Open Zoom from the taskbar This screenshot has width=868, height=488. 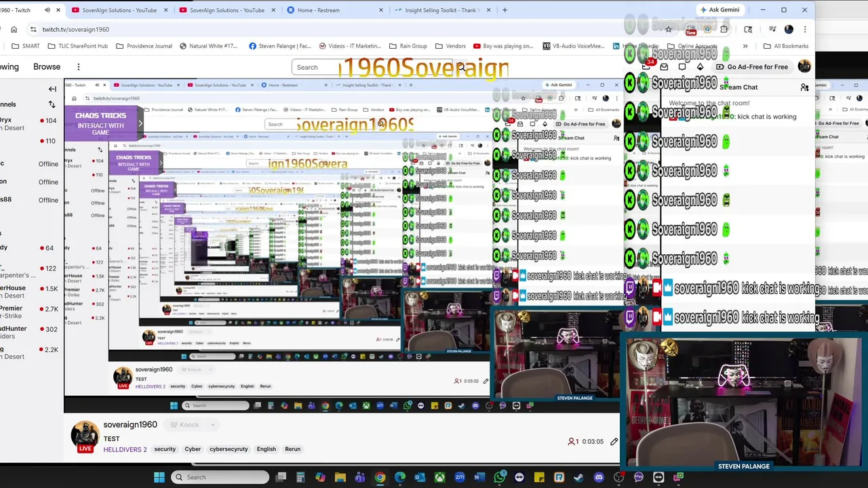tap(460, 477)
